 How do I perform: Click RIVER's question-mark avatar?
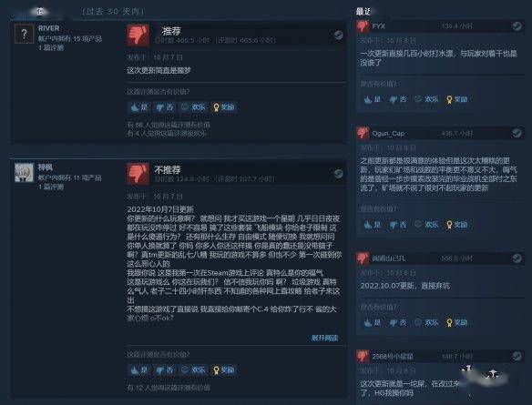coord(24,34)
